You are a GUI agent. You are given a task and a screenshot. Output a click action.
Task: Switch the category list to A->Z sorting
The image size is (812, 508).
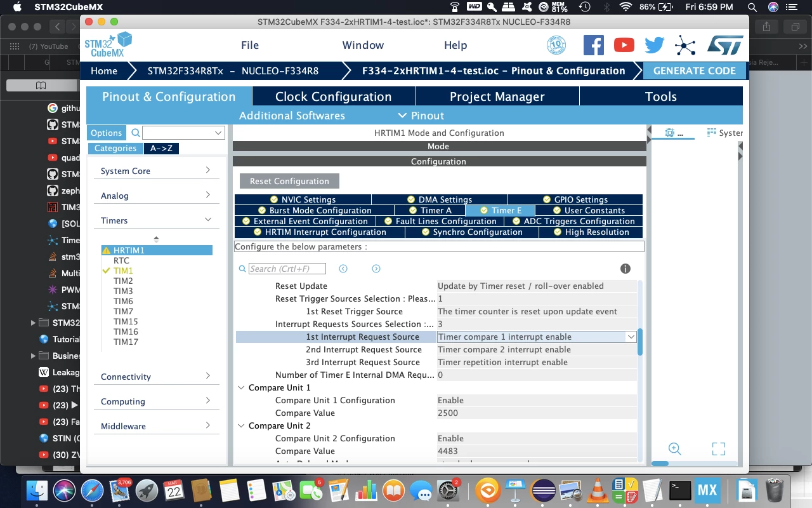click(161, 148)
